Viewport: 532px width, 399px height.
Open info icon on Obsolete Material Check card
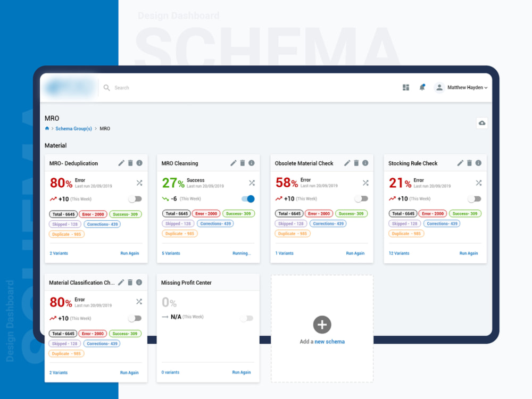click(365, 163)
